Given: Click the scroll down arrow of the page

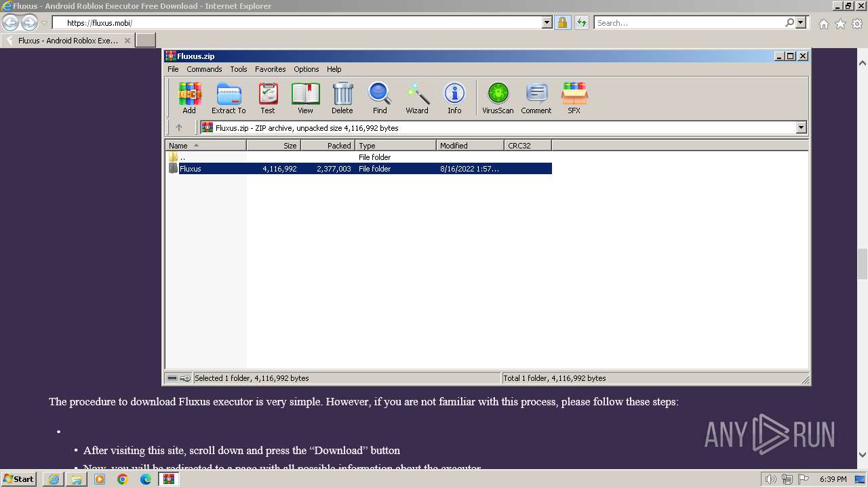Looking at the screenshot, I should click(863, 455).
